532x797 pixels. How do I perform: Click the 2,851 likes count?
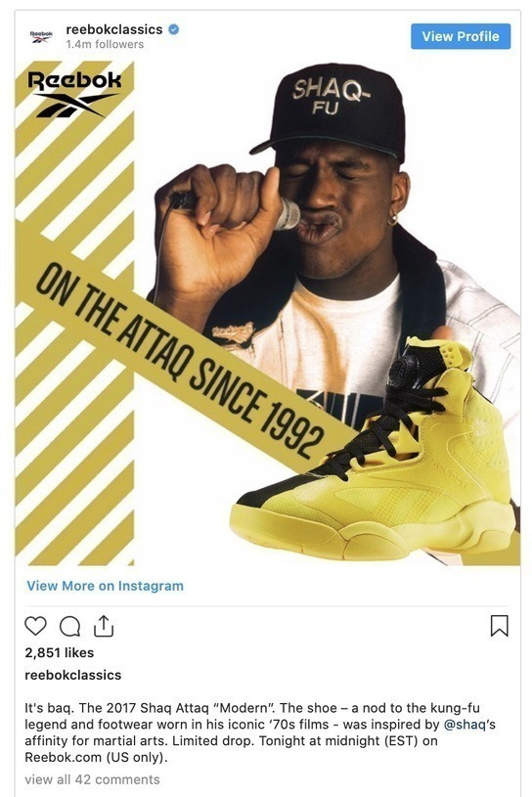pyautogui.click(x=60, y=652)
